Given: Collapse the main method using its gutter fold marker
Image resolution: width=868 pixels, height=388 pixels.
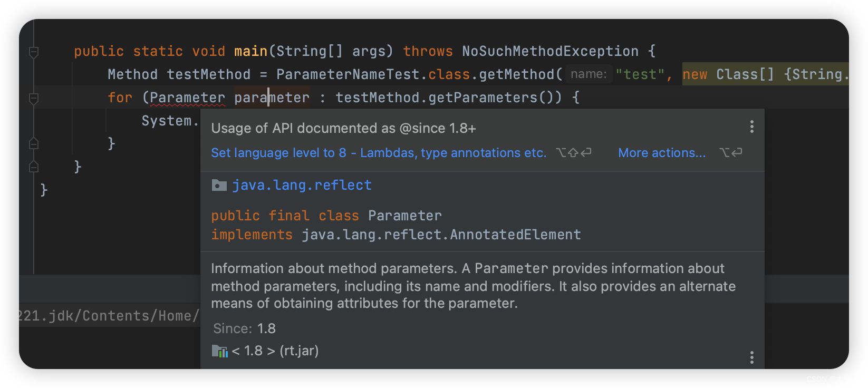Looking at the screenshot, I should (34, 52).
